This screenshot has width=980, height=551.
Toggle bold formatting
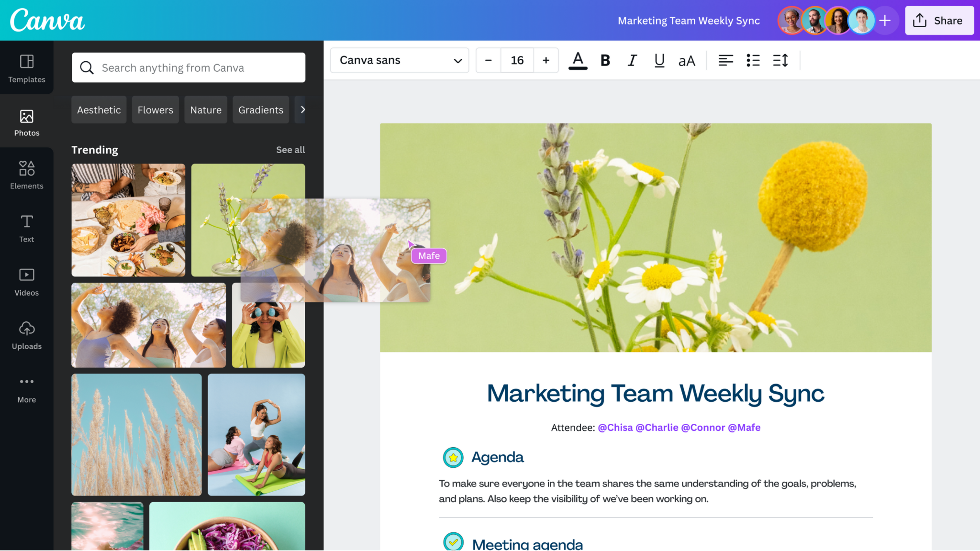click(605, 60)
